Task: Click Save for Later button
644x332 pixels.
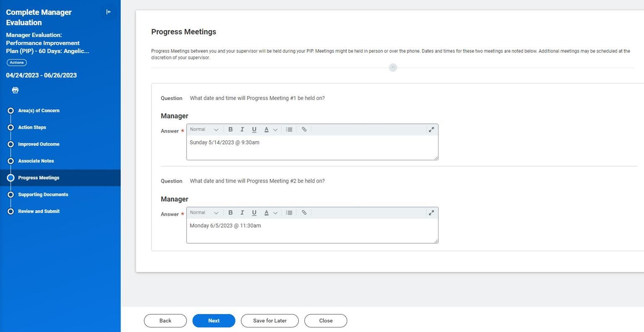Action: click(x=270, y=321)
